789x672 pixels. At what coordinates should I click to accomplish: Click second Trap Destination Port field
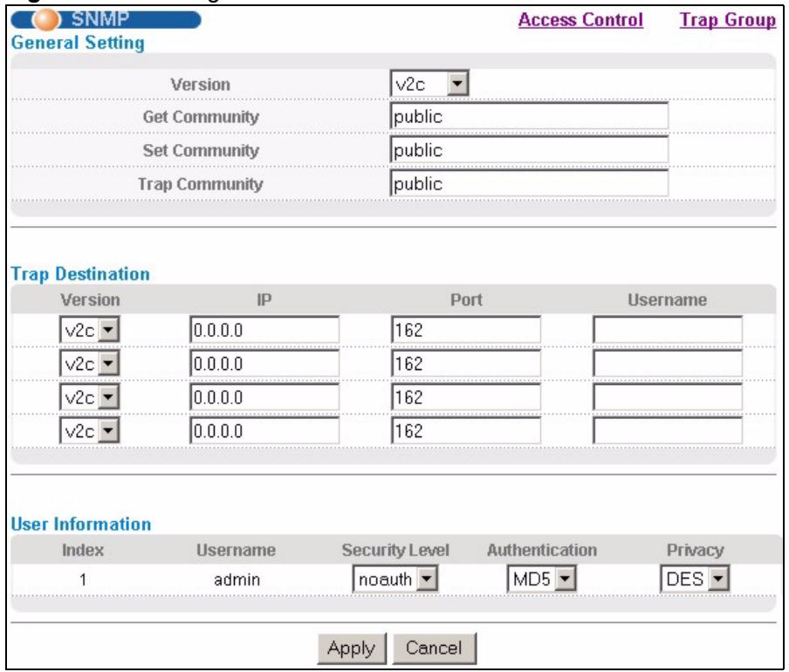click(x=466, y=364)
